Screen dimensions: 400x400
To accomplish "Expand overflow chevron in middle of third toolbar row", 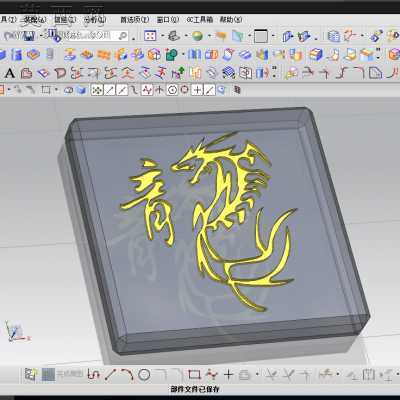I will coord(274,72).
